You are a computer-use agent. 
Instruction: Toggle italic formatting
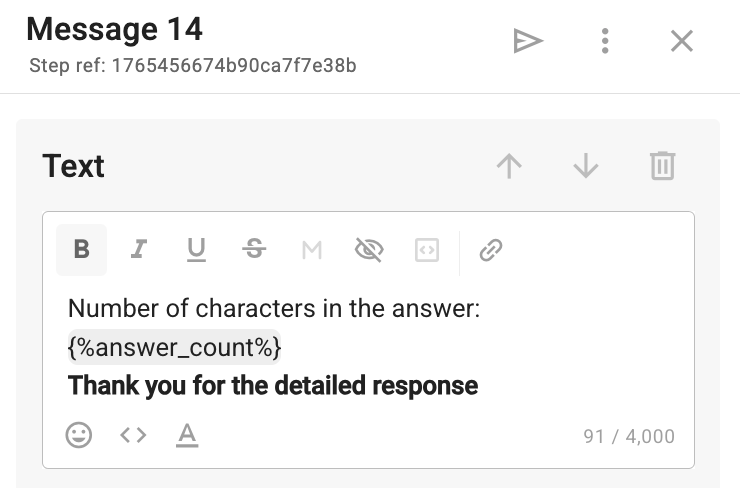139,250
